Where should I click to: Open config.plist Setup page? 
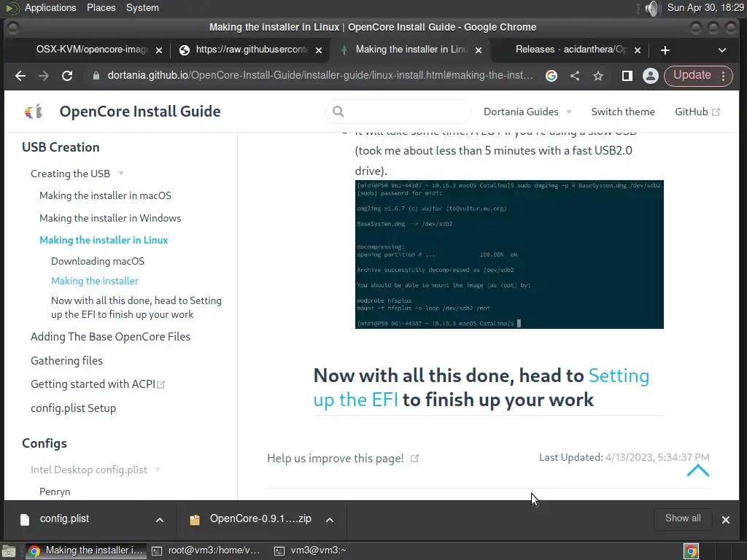coord(74,408)
